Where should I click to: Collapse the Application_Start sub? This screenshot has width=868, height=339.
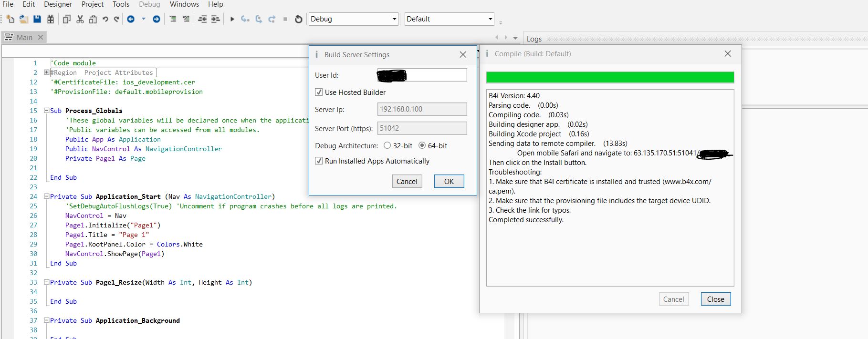click(x=46, y=196)
